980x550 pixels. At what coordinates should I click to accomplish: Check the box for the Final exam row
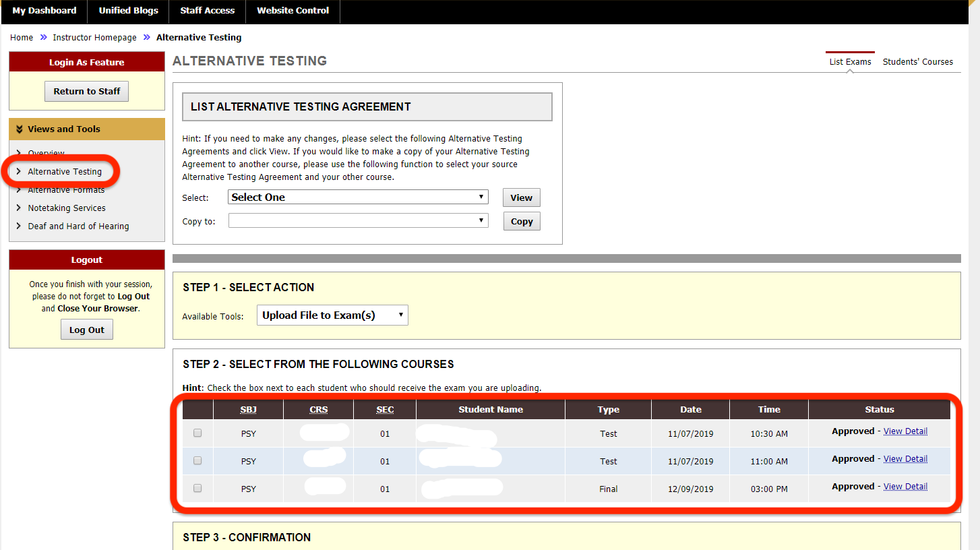click(197, 488)
